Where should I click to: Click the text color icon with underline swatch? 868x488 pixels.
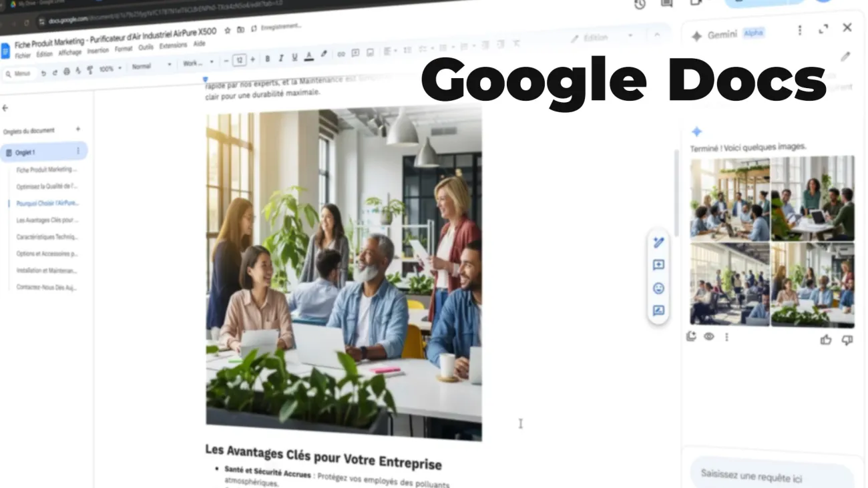coord(308,57)
